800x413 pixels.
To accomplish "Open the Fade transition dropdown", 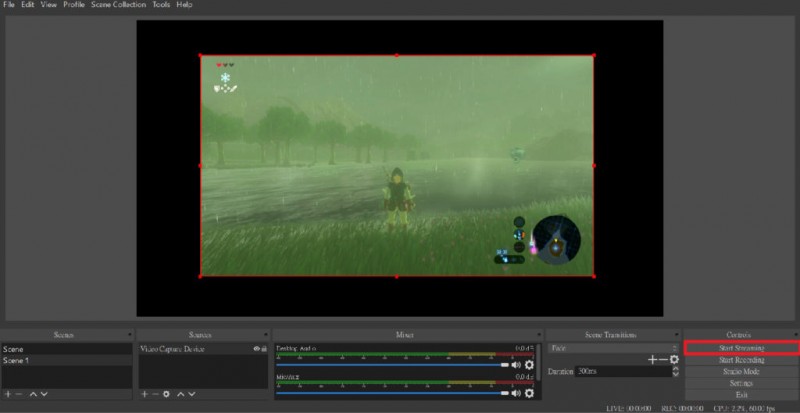I will (613, 348).
